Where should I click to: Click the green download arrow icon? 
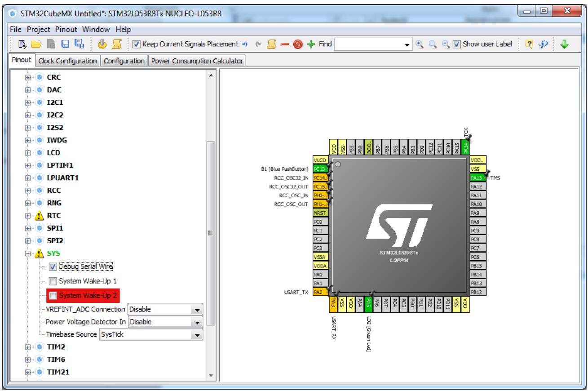click(x=565, y=44)
